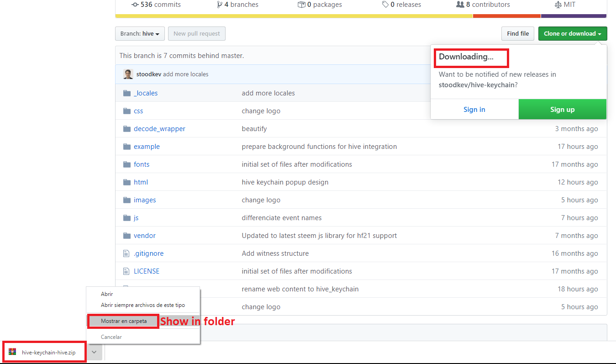Click the green Sign up button
The height and width of the screenshot is (364, 616).
coord(563,110)
